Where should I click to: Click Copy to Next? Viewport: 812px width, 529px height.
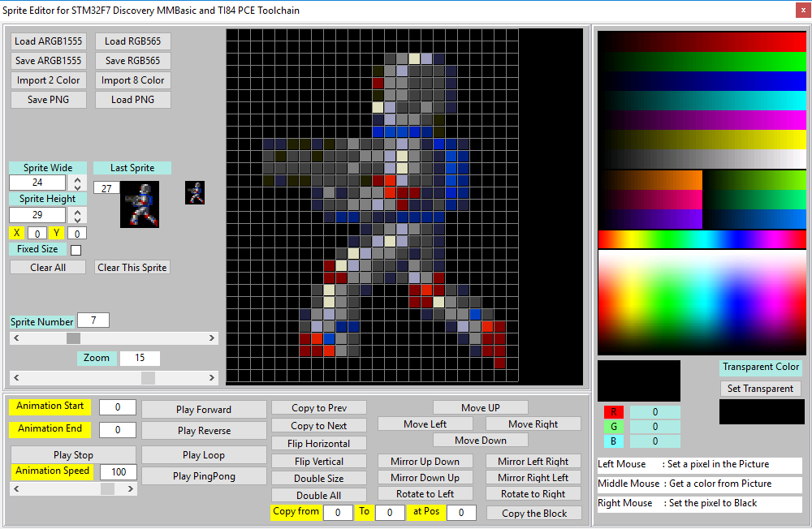[319, 425]
